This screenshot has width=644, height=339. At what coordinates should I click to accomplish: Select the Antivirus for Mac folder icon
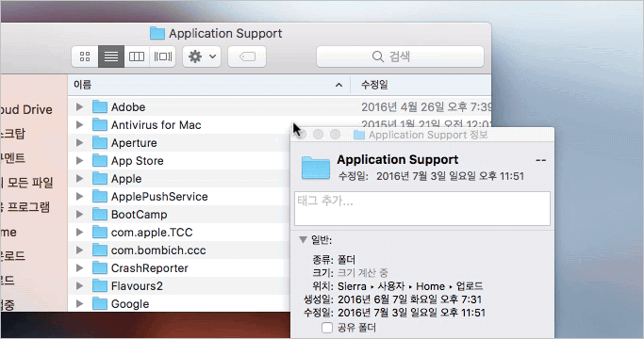point(99,124)
